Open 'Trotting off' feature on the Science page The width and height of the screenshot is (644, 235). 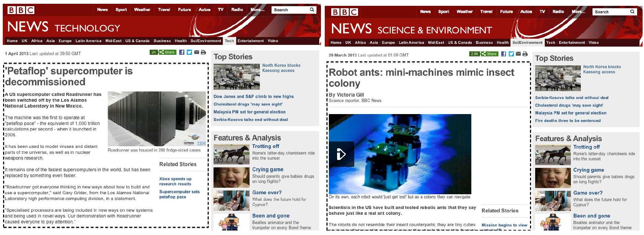point(586,147)
